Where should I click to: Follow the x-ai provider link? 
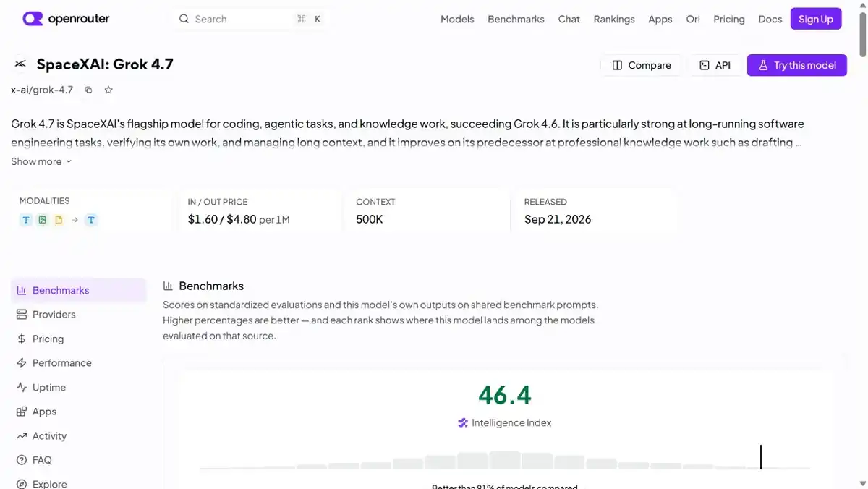pyautogui.click(x=19, y=90)
